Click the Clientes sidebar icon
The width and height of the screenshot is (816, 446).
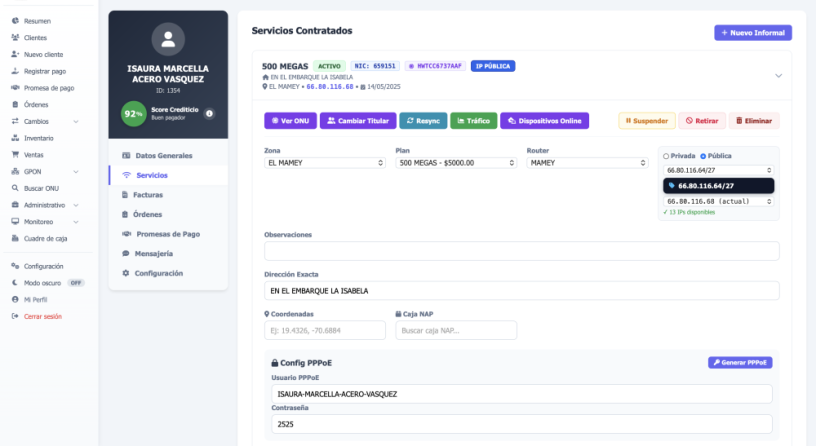point(15,37)
